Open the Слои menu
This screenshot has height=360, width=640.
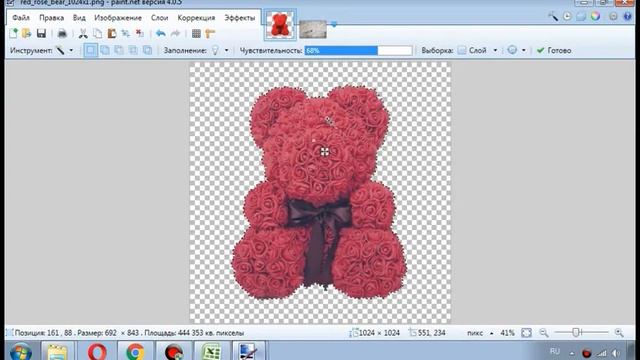pos(160,18)
